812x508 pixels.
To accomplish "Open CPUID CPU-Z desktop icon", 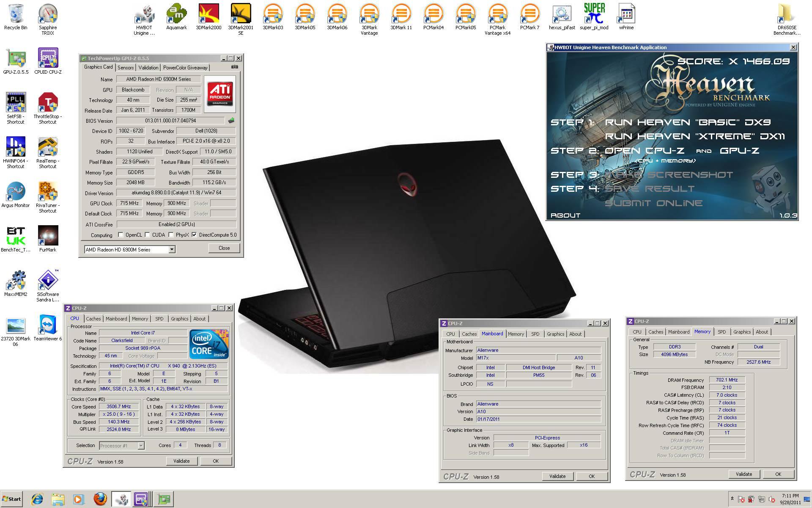I will coord(48,61).
